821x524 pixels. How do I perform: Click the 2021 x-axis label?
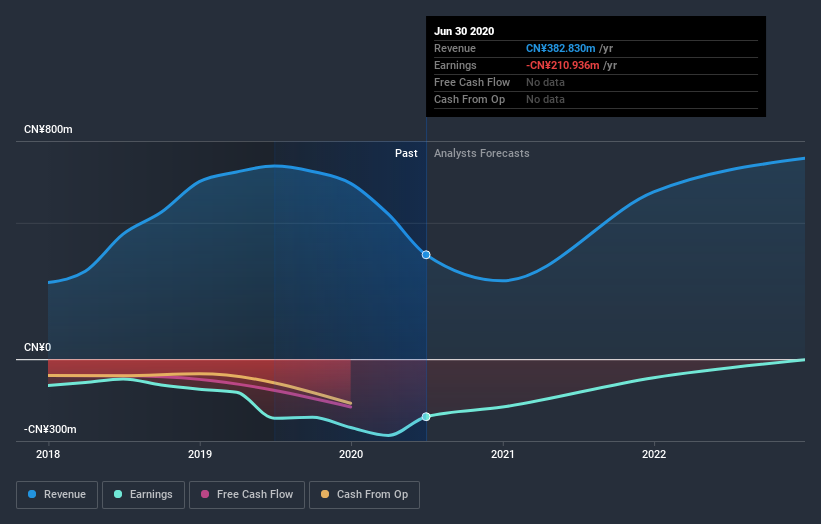pyautogui.click(x=503, y=454)
